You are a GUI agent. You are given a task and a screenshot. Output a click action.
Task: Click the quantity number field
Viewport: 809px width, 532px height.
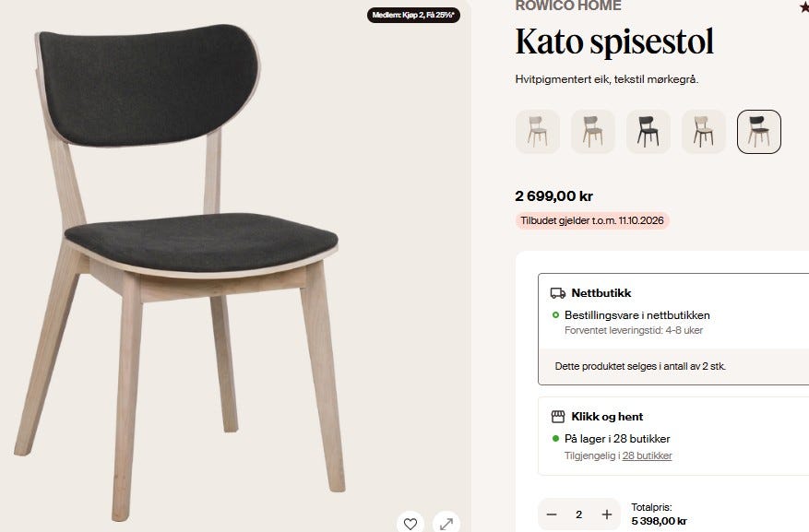[579, 514]
